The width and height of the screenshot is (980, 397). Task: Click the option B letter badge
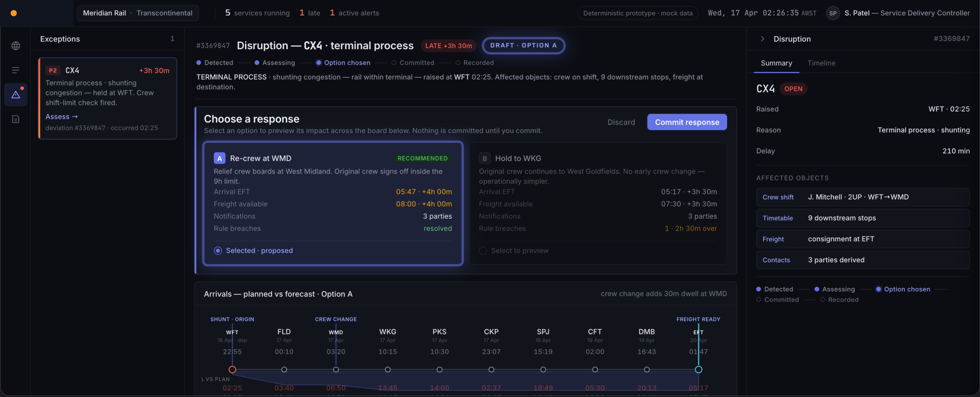click(484, 158)
